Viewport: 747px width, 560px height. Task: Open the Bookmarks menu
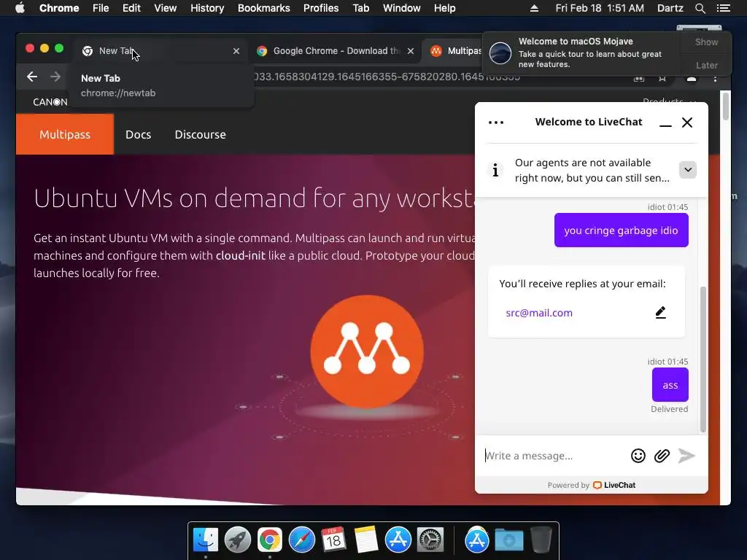264,8
